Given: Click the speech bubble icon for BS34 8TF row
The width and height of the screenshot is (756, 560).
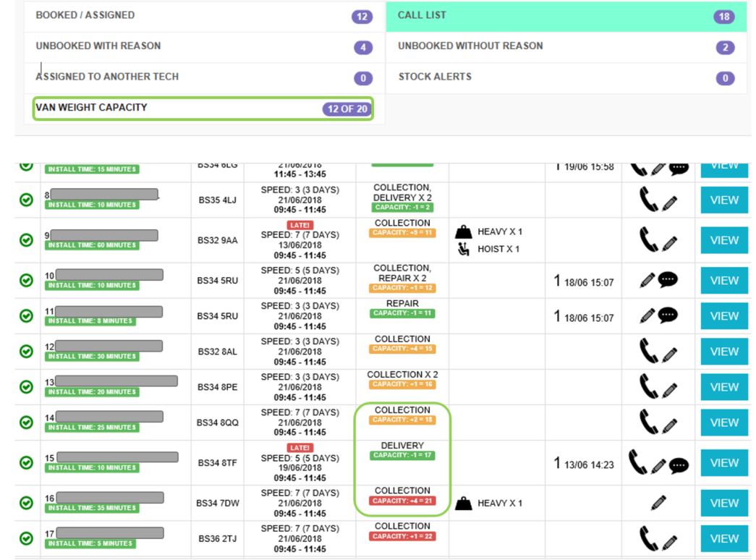Looking at the screenshot, I should 679,465.
